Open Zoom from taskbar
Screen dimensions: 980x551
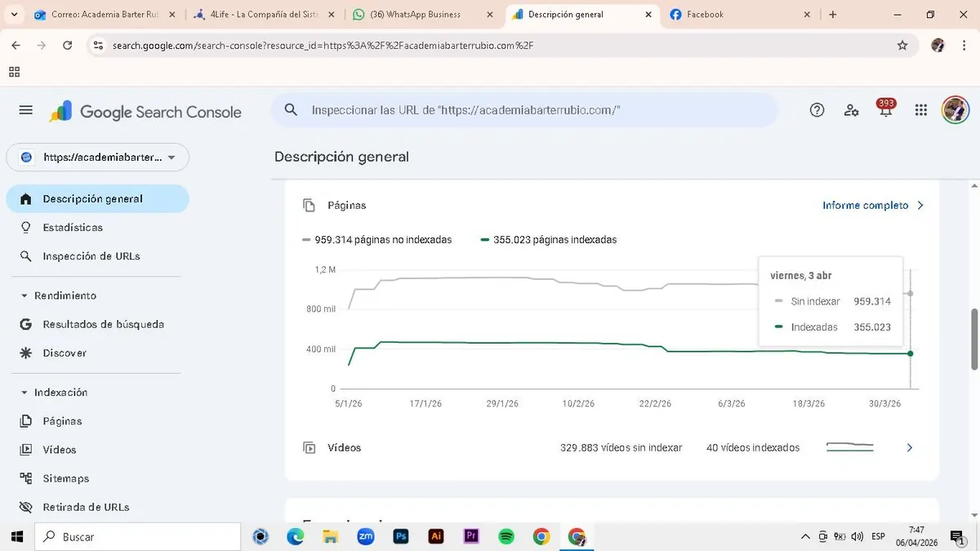(366, 536)
